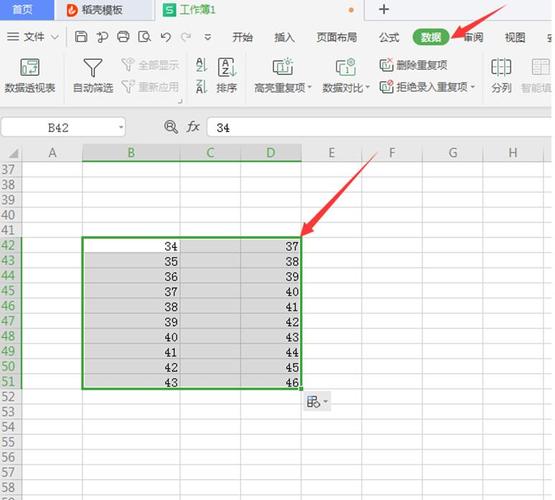Switch to the 公式 ribbon tab
The height and width of the screenshot is (500, 555).
point(389,37)
